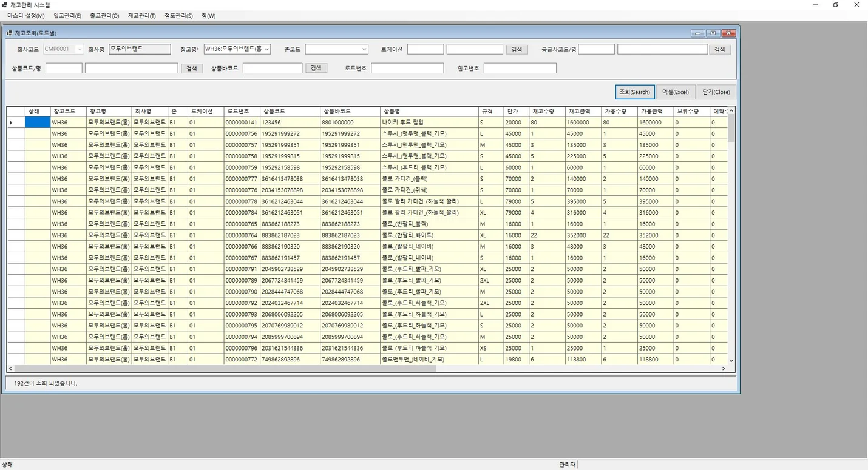Open the 마스터 설정(M) menu
Screen dimensions: 868x470
[x=26, y=16]
